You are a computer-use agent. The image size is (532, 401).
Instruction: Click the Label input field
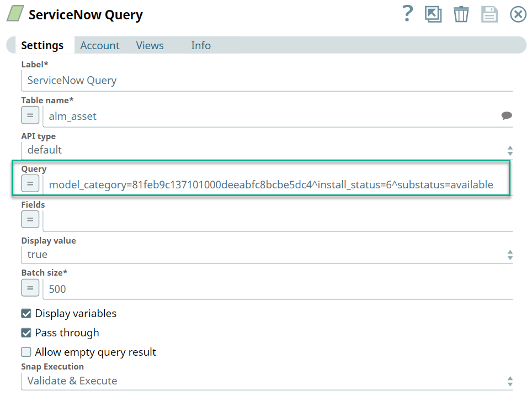267,81
